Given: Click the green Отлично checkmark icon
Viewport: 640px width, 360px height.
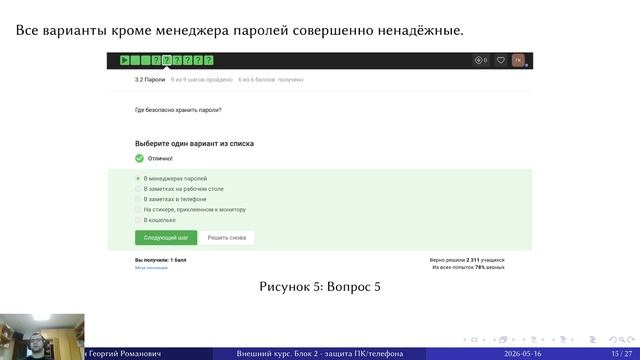Looking at the screenshot, I should click(139, 158).
